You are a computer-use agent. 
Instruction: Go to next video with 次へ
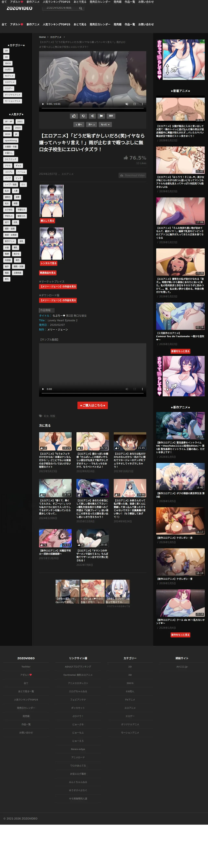92,125
